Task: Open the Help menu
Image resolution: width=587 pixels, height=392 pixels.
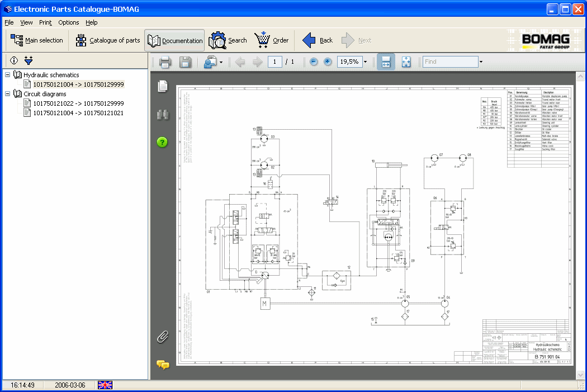Action: pos(91,22)
